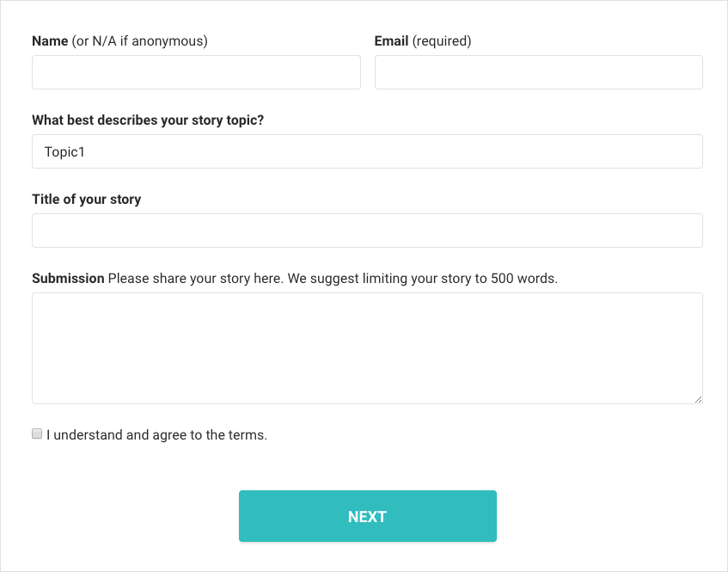Screen dimensions: 728x572
Task: Click the Submission textarea resize handle
Action: [x=699, y=399]
